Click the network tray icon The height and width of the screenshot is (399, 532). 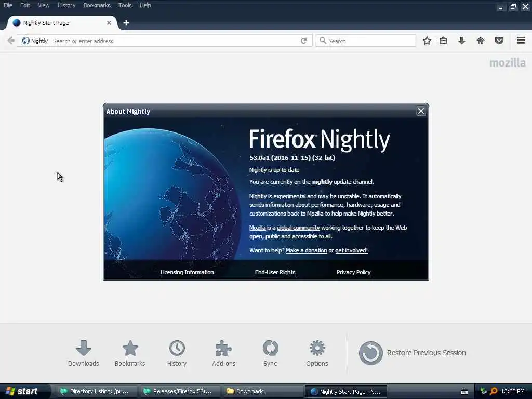click(x=484, y=391)
